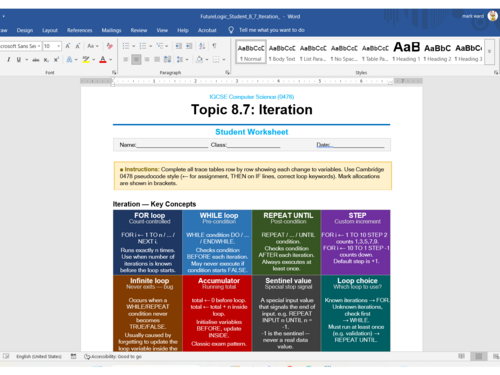
Task: Open Font dialog launcher in Font group
Action: point(114,72)
